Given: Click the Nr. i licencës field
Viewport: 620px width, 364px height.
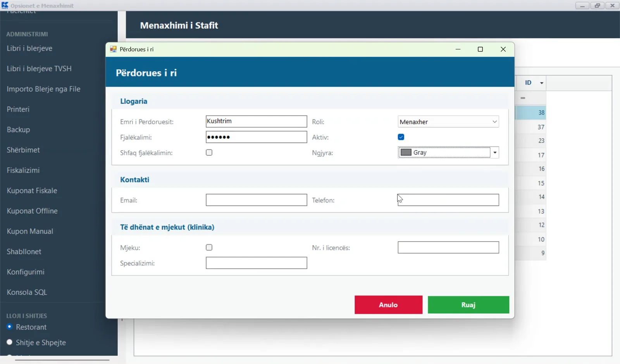Looking at the screenshot, I should click(448, 247).
